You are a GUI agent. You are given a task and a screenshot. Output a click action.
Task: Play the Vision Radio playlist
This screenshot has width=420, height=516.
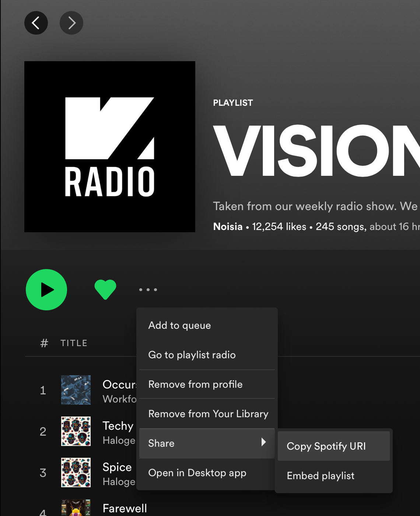point(46,290)
